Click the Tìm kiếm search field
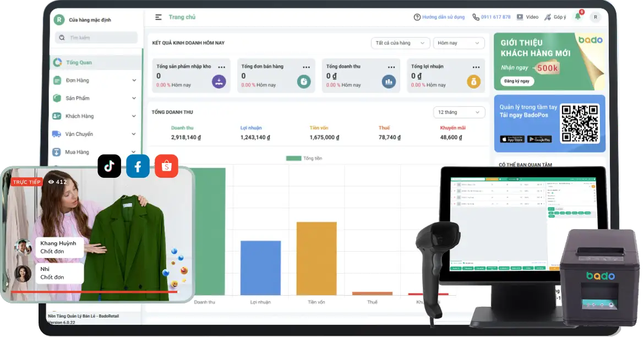 point(96,38)
